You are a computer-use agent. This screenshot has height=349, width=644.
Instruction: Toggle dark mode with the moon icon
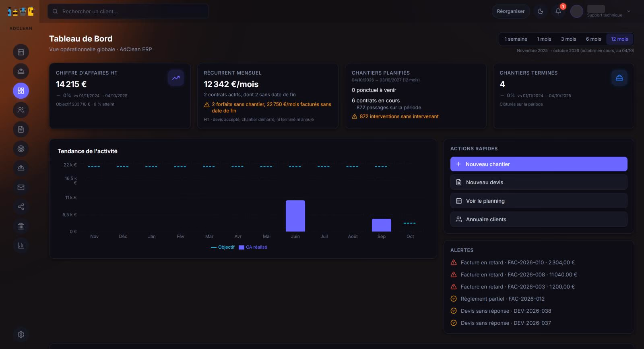click(541, 11)
